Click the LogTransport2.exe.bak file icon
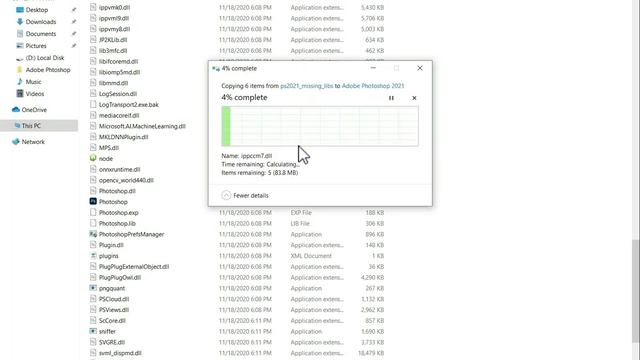Screen dimensions: 640x360 (x=93, y=104)
